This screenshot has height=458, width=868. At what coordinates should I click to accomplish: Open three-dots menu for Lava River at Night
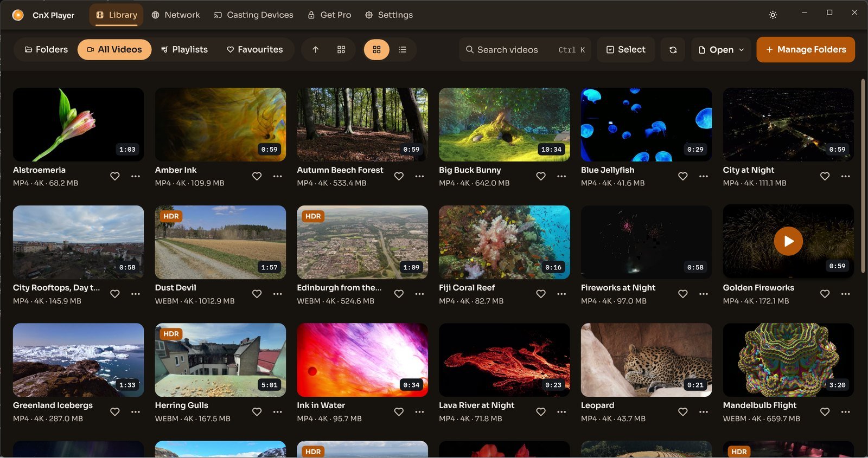561,412
